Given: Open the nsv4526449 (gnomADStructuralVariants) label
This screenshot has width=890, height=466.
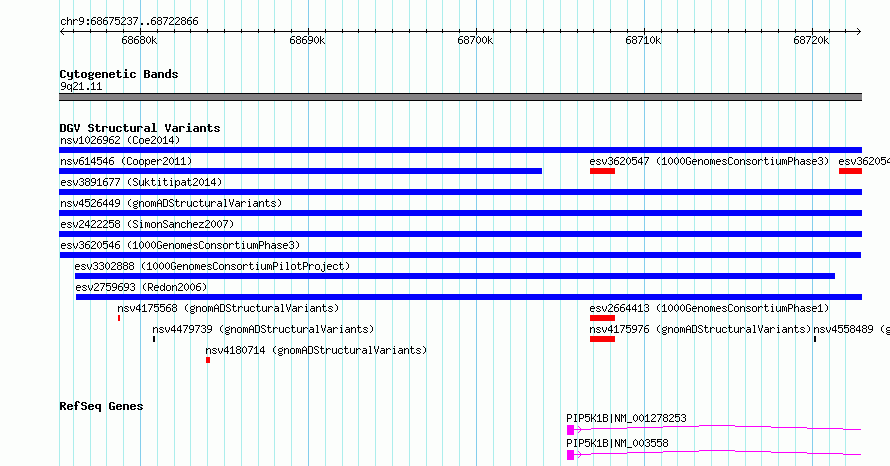Looking at the screenshot, I should (x=171, y=203).
